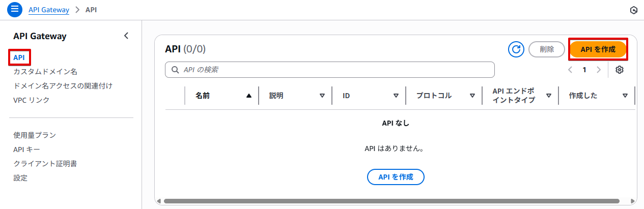This screenshot has height=209, width=644.
Task: Click the API なし message
Action: point(396,123)
